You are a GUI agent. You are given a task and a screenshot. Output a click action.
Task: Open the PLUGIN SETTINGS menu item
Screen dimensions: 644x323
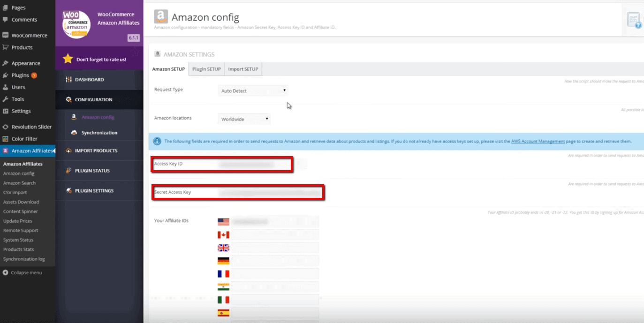(x=99, y=191)
